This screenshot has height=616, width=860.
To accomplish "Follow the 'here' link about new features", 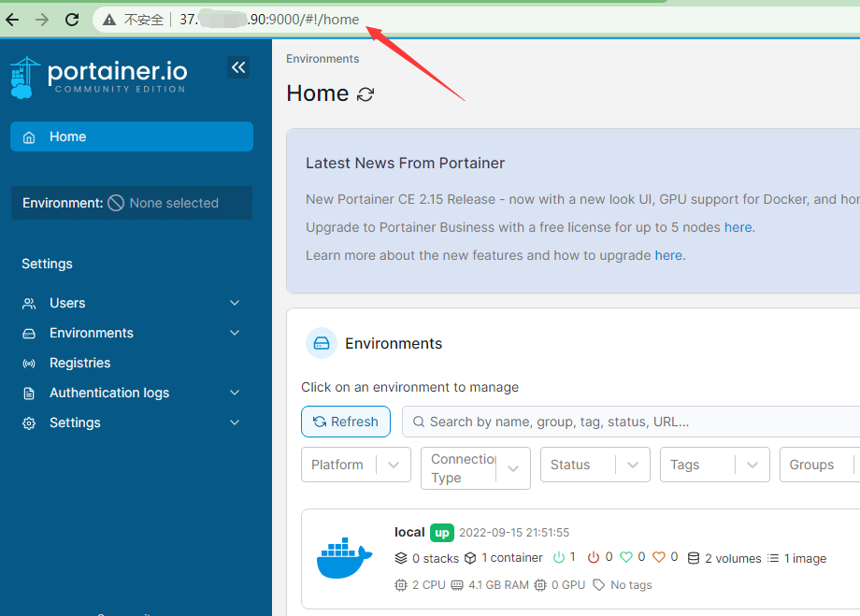I will [x=668, y=255].
